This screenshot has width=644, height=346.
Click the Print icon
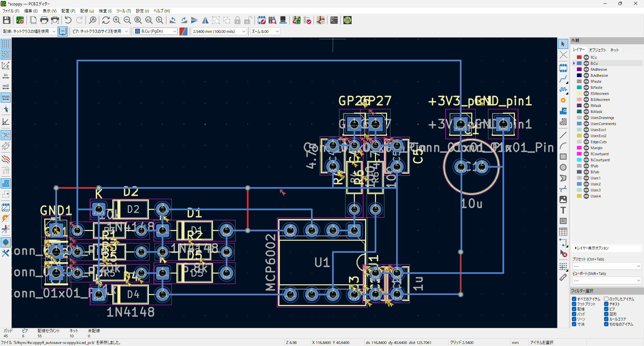(x=44, y=20)
